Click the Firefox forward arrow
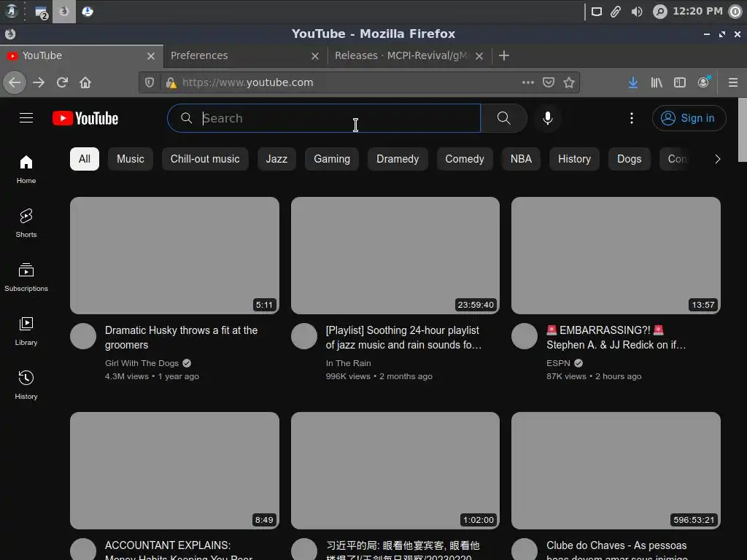747x560 pixels. pyautogui.click(x=39, y=82)
